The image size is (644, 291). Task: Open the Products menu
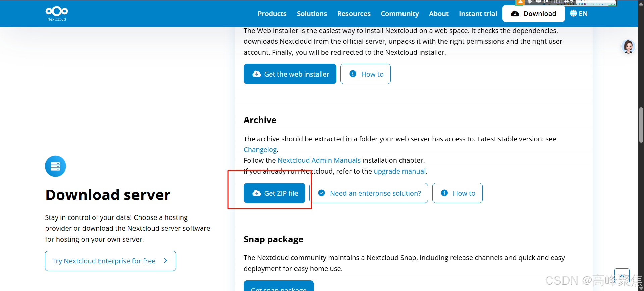[x=272, y=14]
